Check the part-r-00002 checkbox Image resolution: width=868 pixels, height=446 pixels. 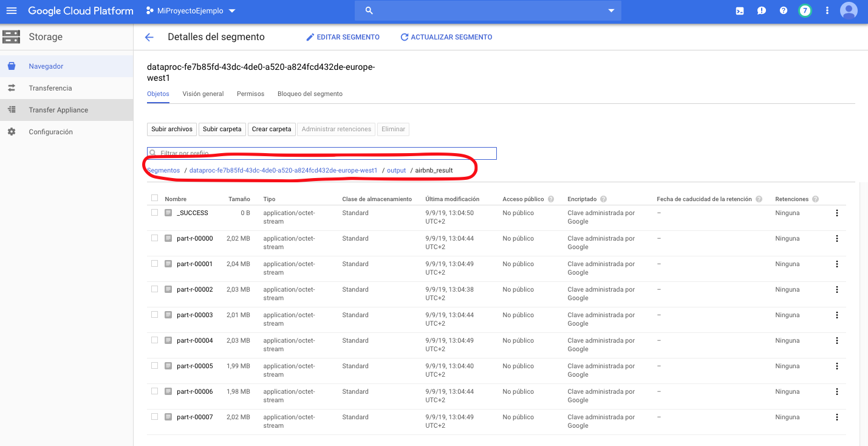(x=154, y=289)
